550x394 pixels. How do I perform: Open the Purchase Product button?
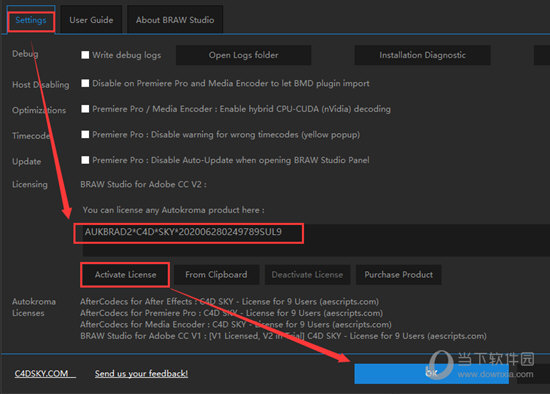pyautogui.click(x=398, y=275)
